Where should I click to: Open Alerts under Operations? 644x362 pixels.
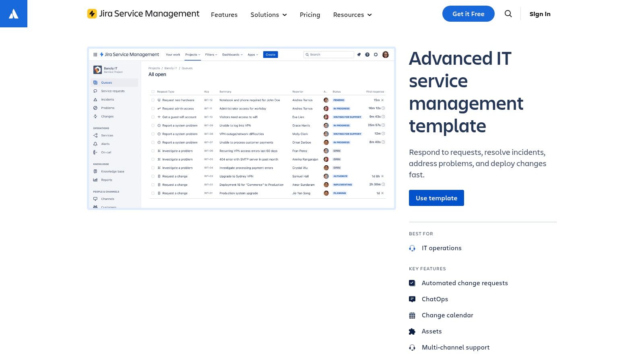[105, 144]
